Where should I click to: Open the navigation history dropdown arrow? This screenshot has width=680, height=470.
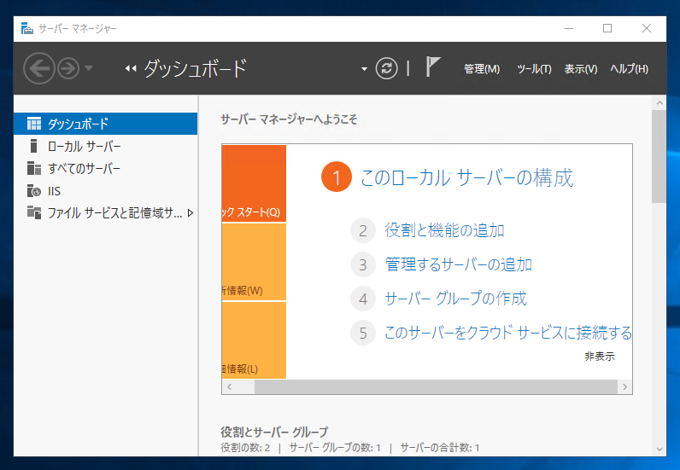point(89,68)
